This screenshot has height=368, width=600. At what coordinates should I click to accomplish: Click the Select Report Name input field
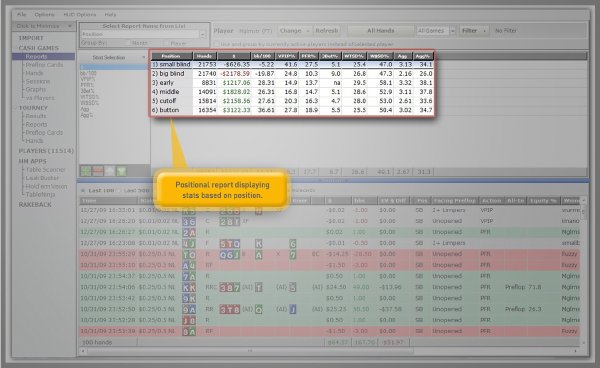click(140, 34)
